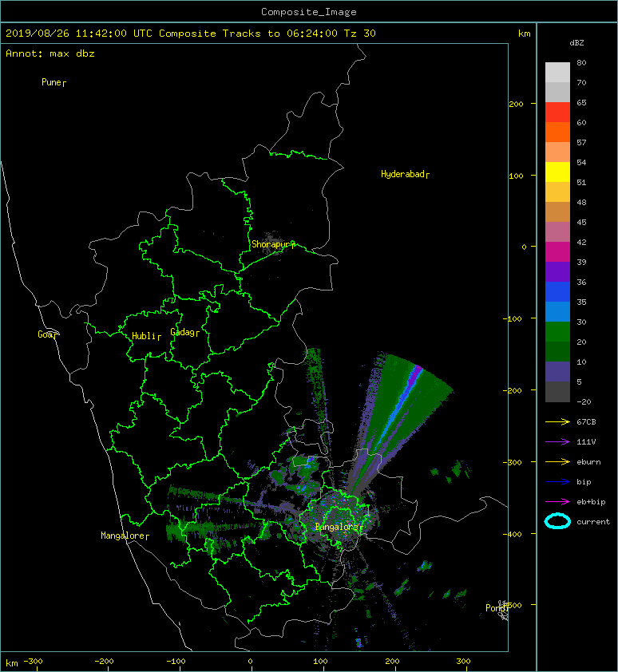Select the red 65–60 dBZ swatch
618x672 pixels.
(557, 112)
